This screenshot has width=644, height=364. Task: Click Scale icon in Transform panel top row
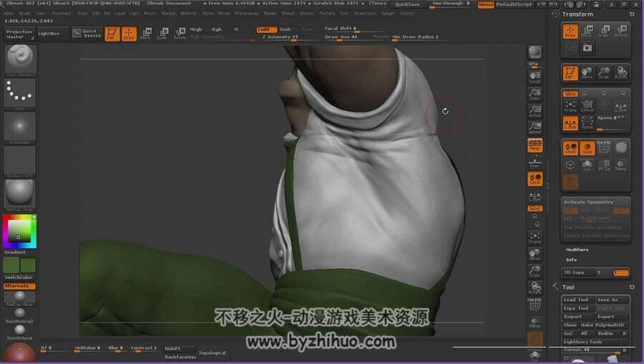click(604, 31)
